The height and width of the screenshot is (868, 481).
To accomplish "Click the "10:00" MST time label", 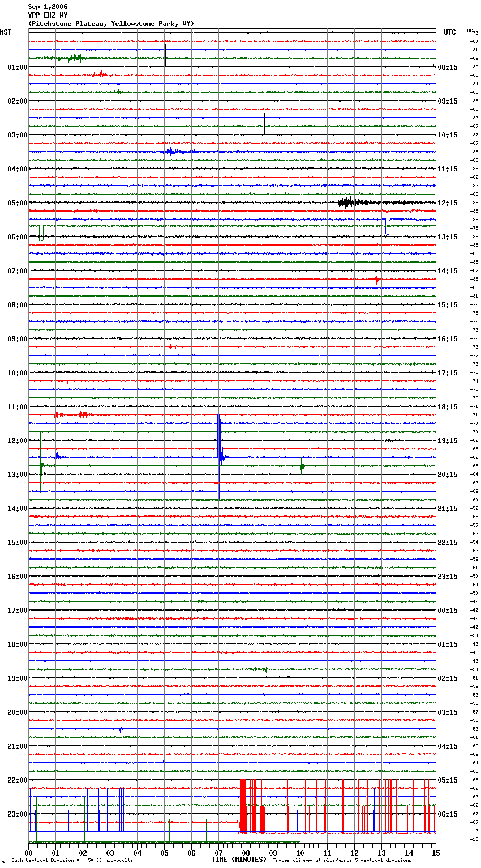I will click(x=18, y=373).
